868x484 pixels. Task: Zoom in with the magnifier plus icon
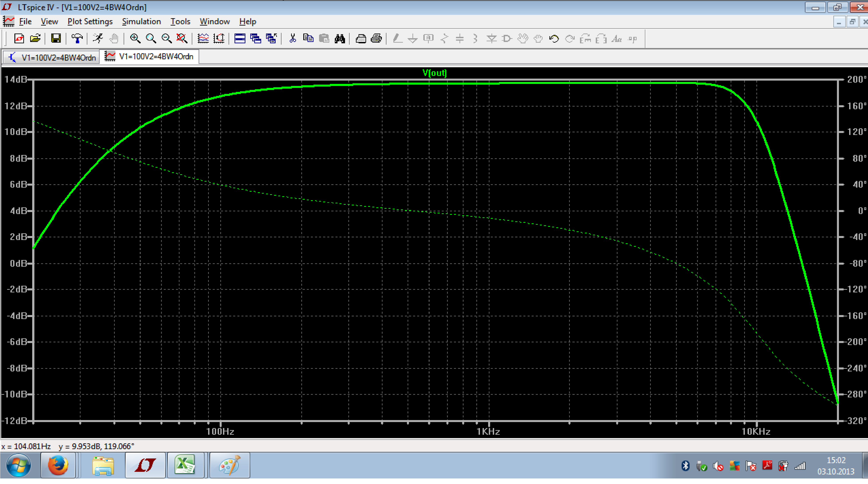[x=135, y=38]
